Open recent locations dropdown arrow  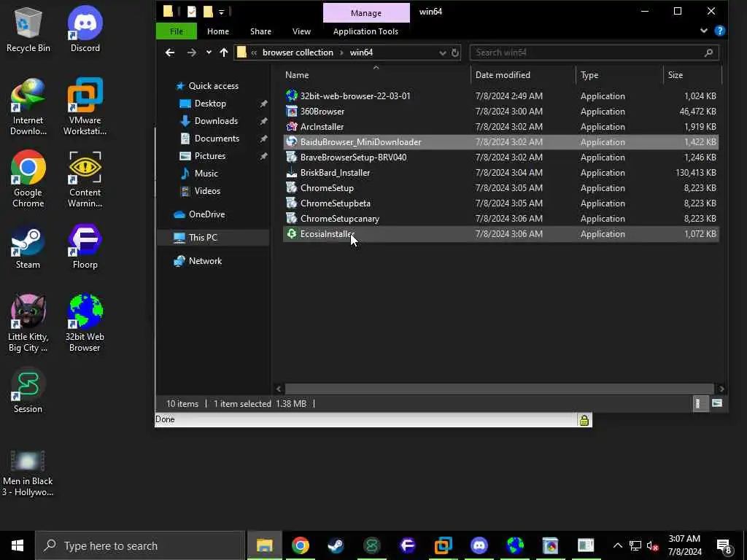(209, 52)
